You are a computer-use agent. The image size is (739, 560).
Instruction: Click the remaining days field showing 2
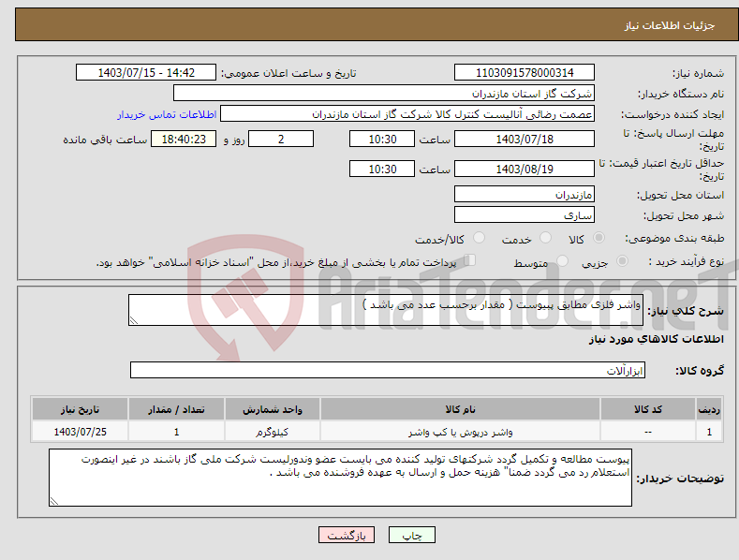(281, 139)
